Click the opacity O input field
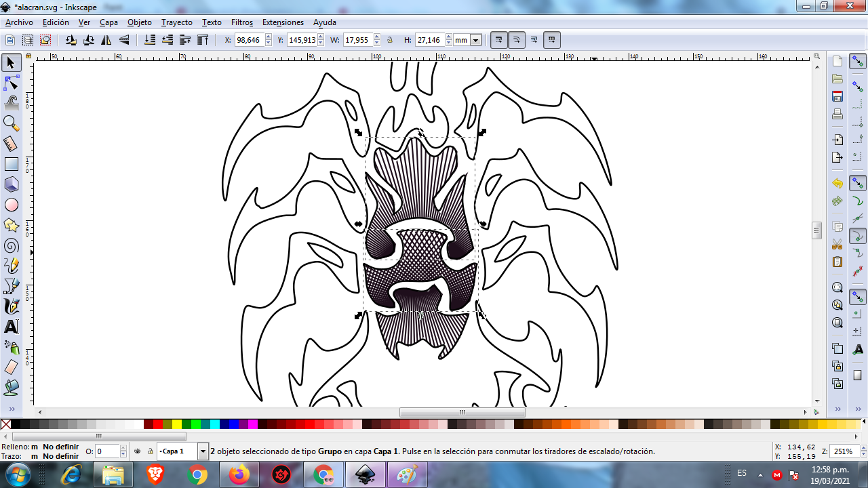This screenshot has height=488, width=868. [x=108, y=451]
